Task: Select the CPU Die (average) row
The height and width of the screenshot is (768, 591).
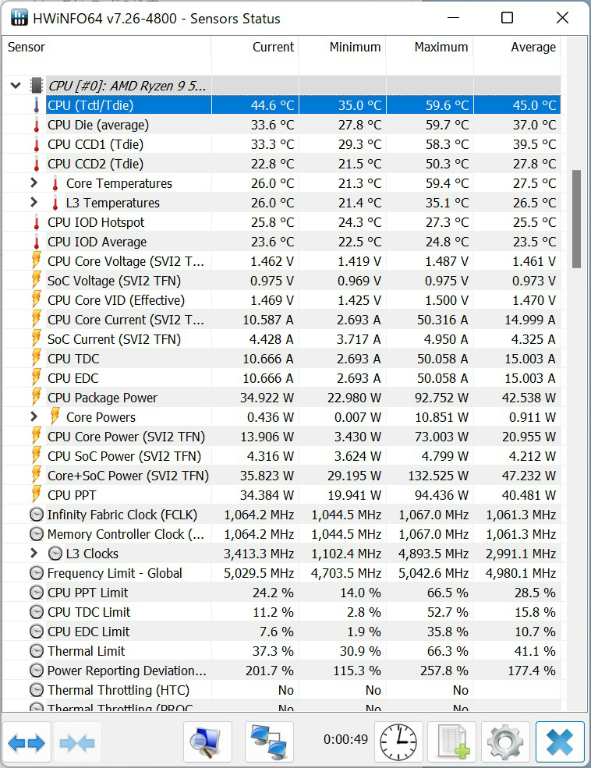Action: click(x=282, y=125)
